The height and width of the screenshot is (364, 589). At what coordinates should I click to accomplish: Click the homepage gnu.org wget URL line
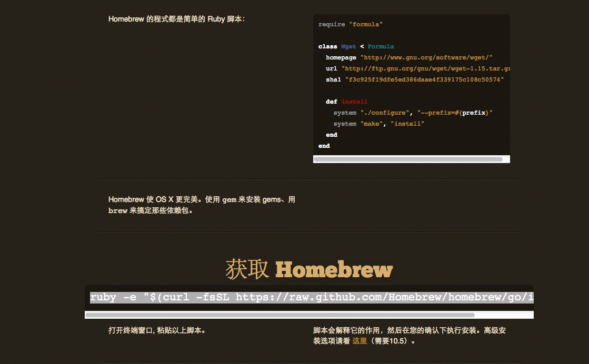click(x=409, y=57)
